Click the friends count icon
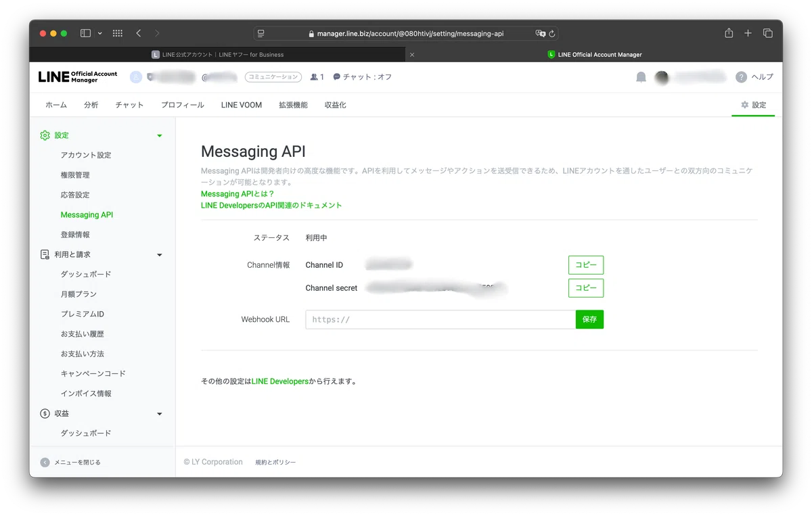 pos(314,77)
